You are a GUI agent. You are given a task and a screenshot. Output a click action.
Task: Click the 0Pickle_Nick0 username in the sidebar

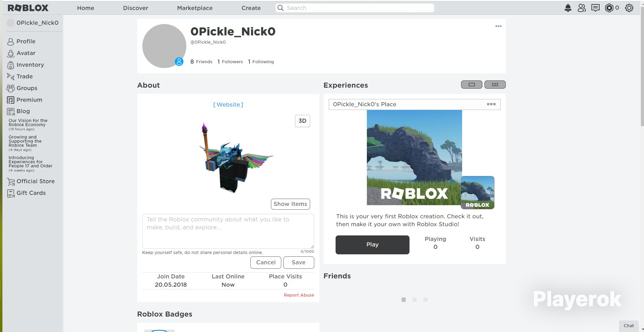click(x=37, y=23)
